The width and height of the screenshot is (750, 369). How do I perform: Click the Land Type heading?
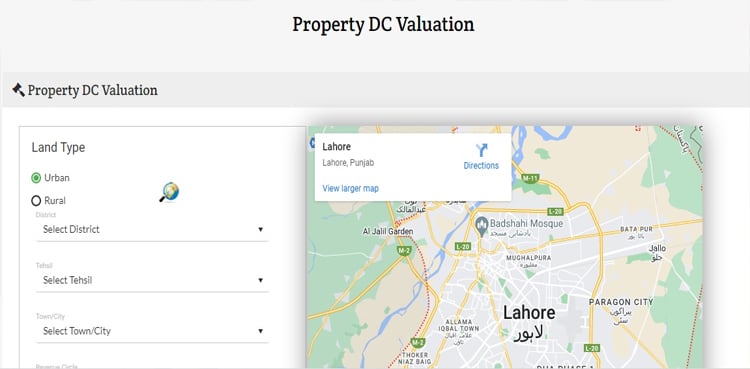58,147
